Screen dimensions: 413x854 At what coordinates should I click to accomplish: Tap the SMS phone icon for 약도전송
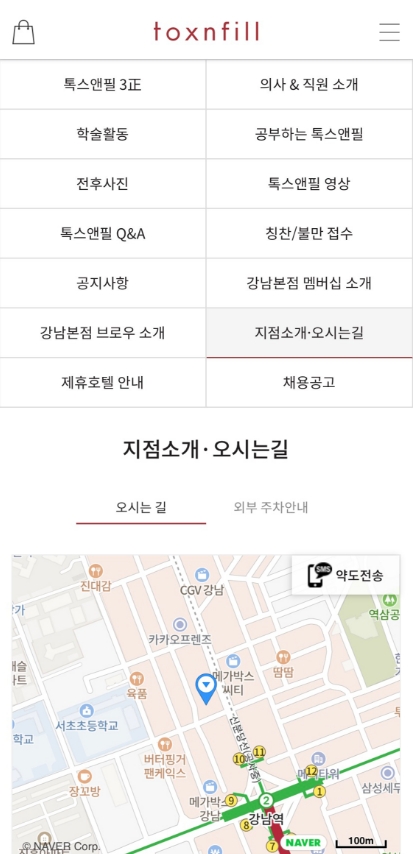click(320, 575)
